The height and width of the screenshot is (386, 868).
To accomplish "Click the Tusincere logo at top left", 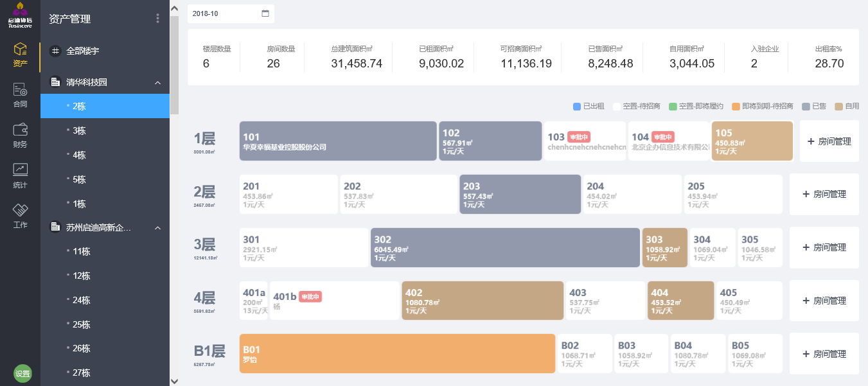I will coord(20,14).
